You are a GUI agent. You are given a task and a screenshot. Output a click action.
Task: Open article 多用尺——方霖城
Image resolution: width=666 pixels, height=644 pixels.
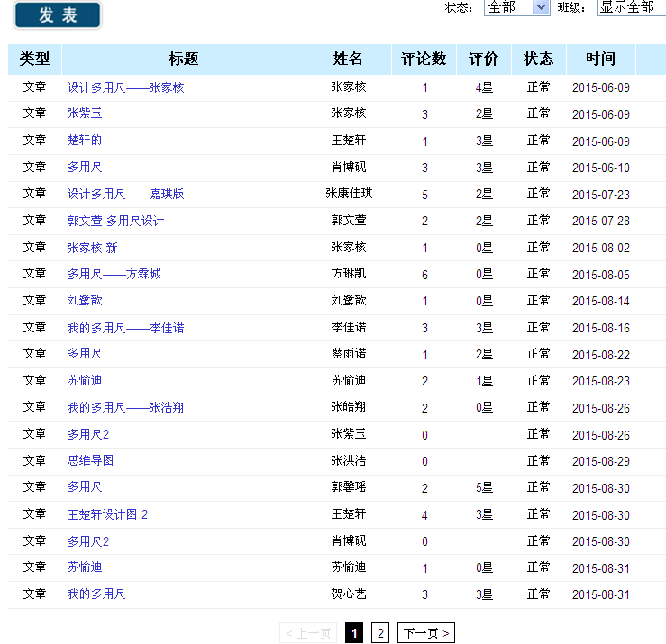click(114, 274)
